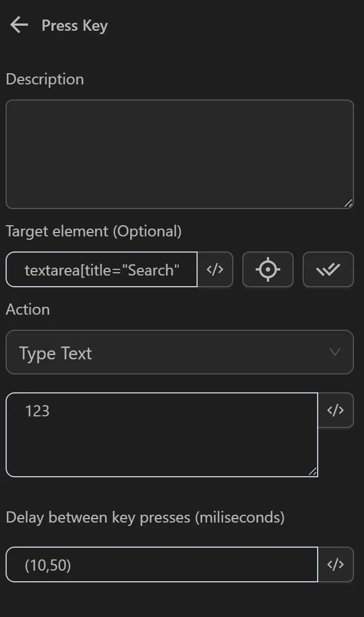Open element picker with the crosshair icon
364x617 pixels.
(268, 269)
